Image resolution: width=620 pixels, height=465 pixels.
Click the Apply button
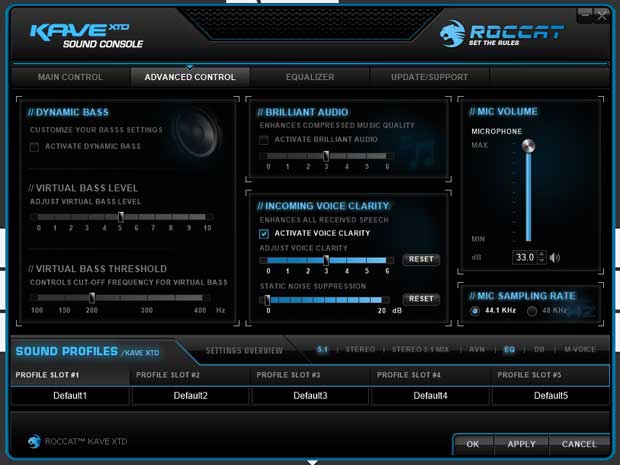(x=521, y=444)
